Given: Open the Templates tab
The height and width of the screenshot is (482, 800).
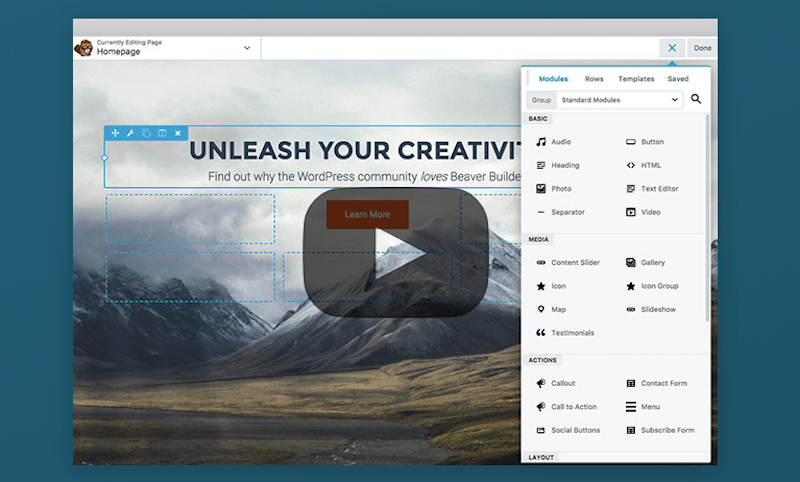Looking at the screenshot, I should pos(636,79).
